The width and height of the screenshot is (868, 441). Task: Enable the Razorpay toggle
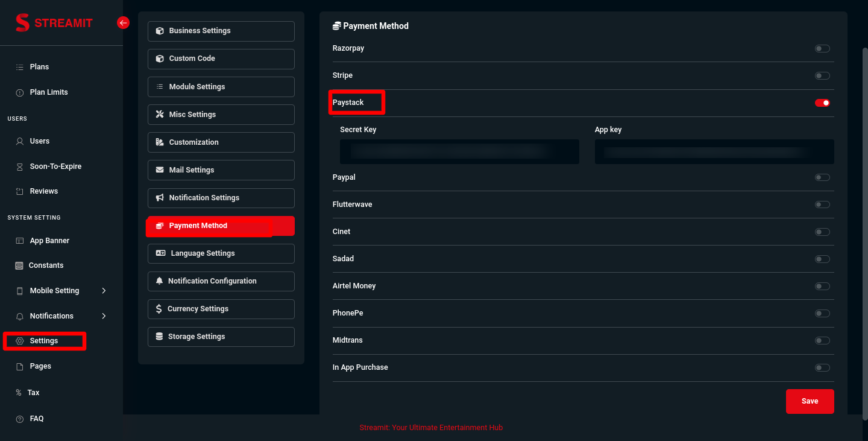[822, 48]
